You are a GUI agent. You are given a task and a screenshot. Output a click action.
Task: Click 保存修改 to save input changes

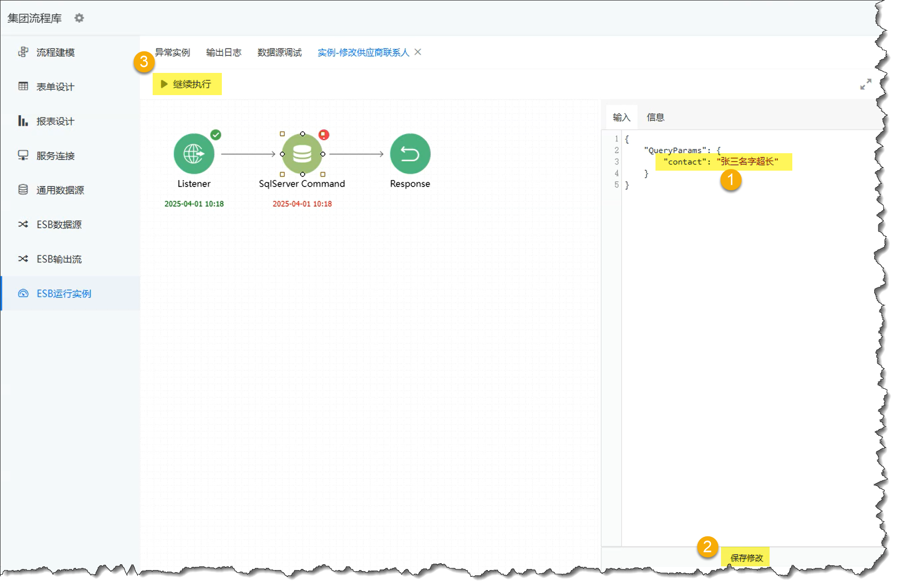click(746, 558)
